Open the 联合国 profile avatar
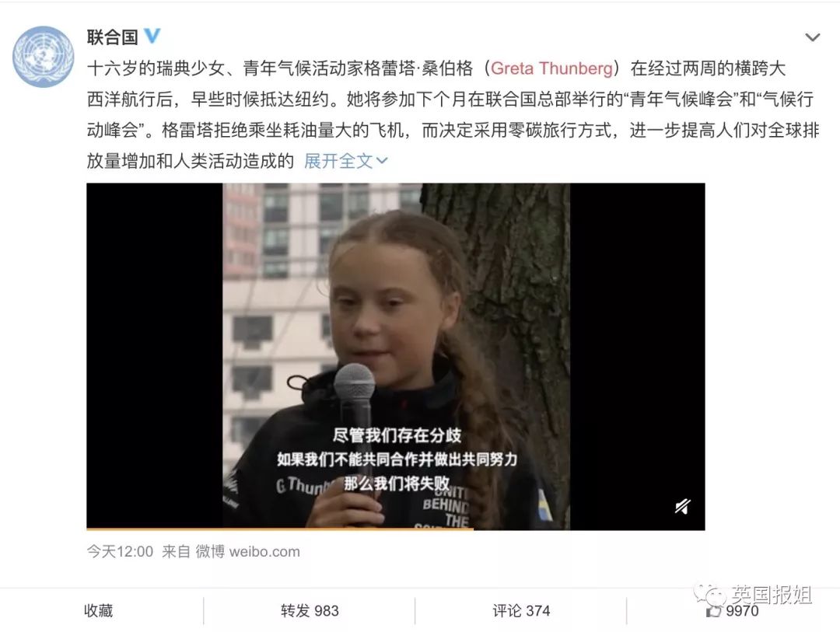 click(44, 56)
